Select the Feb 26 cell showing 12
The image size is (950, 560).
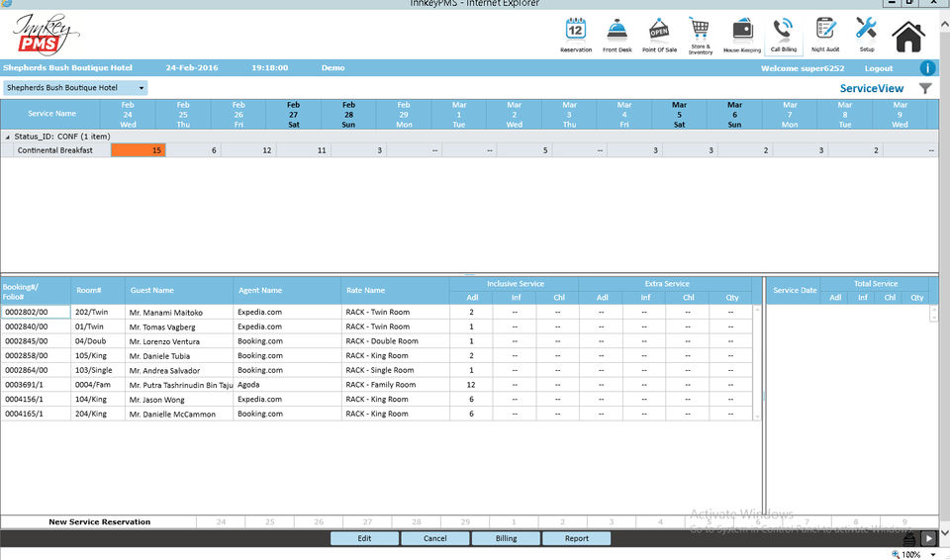click(248, 150)
